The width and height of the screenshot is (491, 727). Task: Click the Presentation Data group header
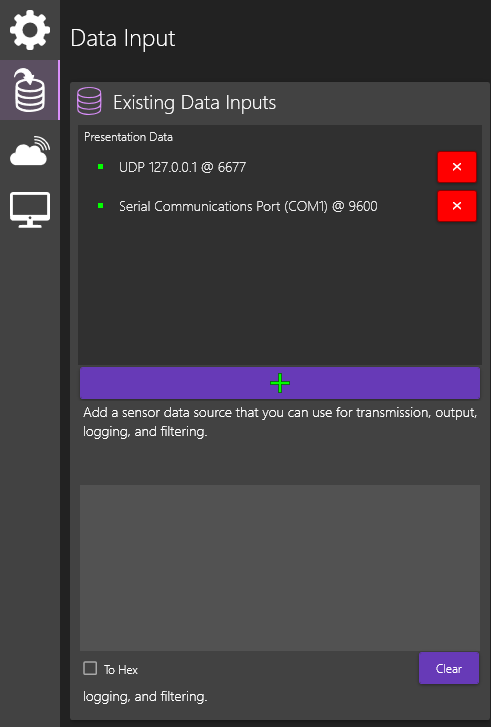pyautogui.click(x=128, y=137)
